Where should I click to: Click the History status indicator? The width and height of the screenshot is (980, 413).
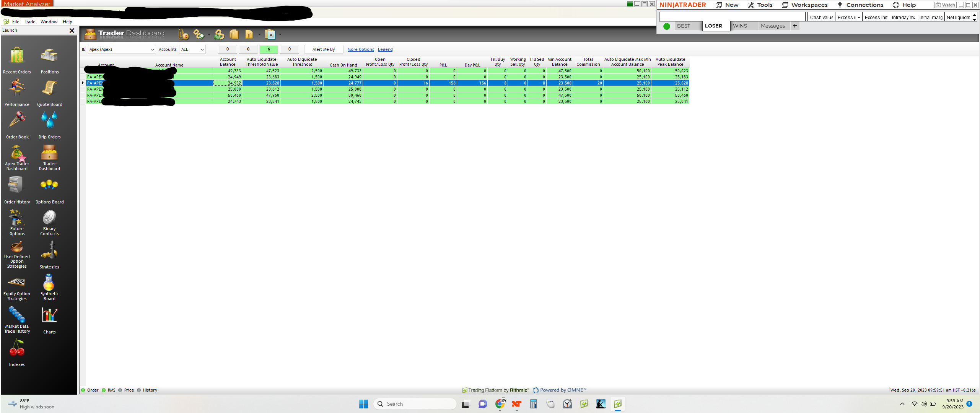click(x=147, y=390)
